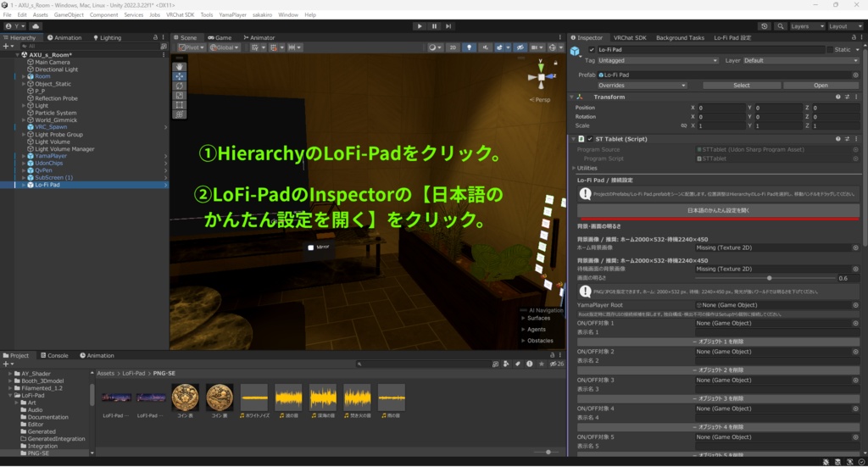
Task: Click the Step frame button
Action: [x=448, y=26]
